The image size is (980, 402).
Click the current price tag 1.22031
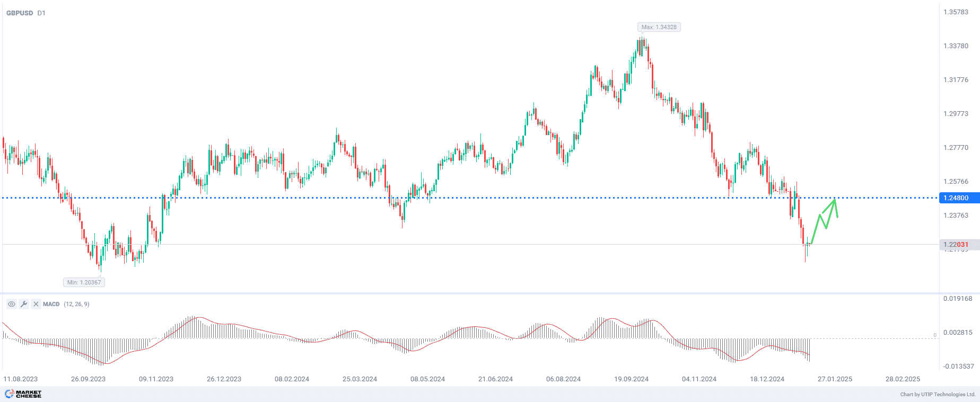pyautogui.click(x=958, y=244)
